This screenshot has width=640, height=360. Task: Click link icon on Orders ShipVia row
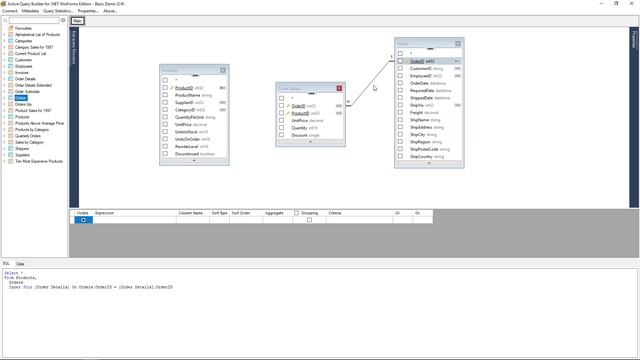458,105
